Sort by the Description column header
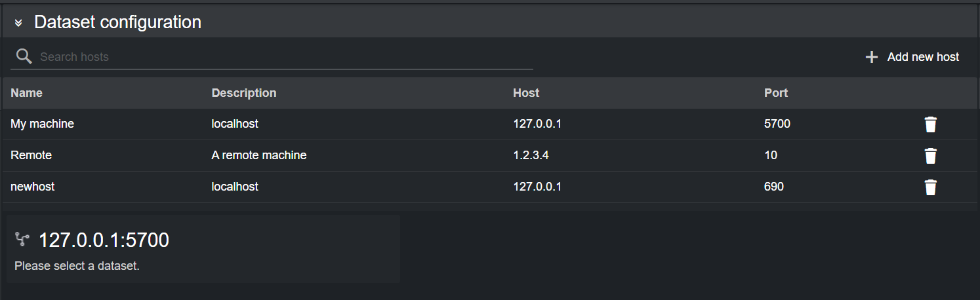The height and width of the screenshot is (300, 980). (x=244, y=93)
